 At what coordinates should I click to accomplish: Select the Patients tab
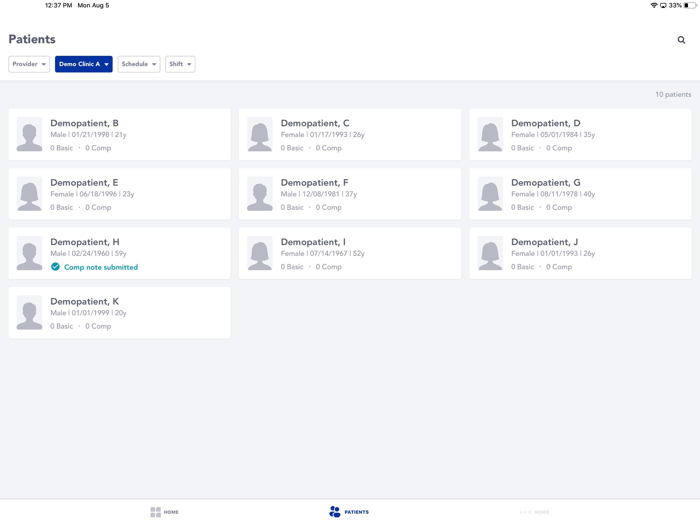(x=349, y=512)
